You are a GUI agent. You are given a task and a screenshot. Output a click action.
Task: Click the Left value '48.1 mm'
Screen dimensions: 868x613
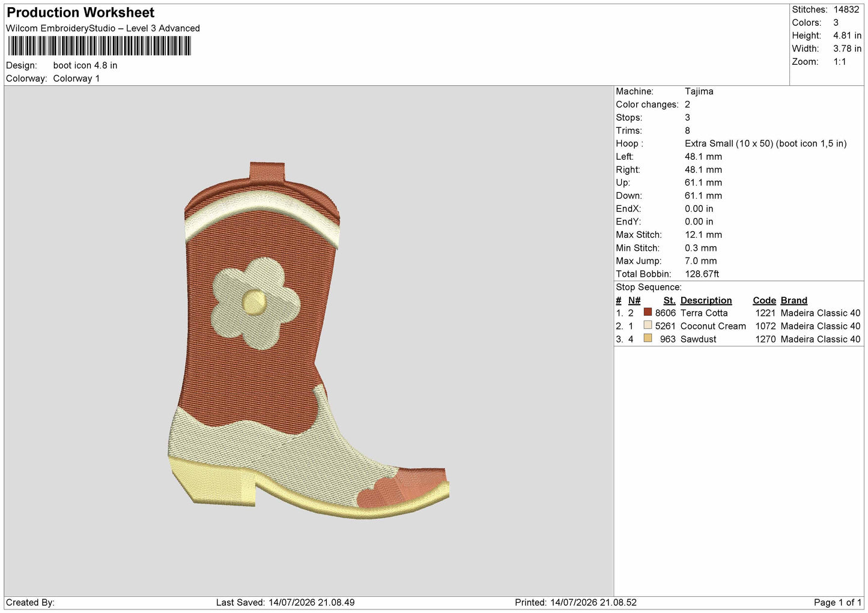[x=703, y=157]
